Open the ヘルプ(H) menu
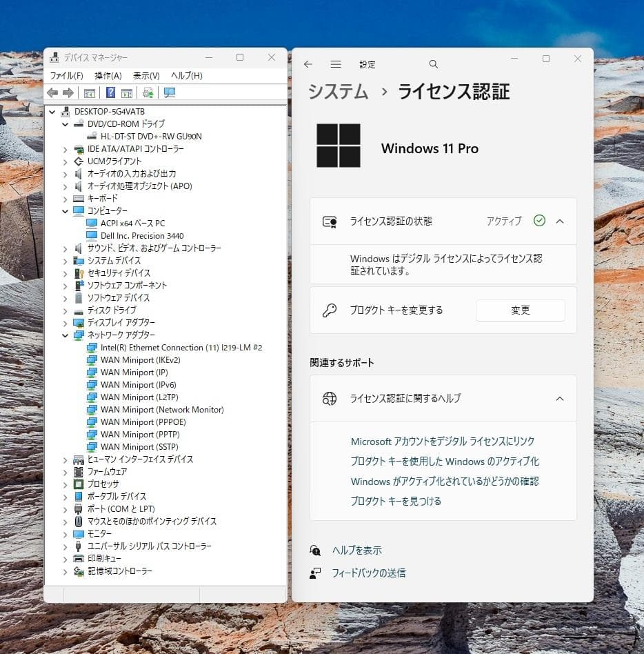This screenshot has height=654, width=644. (x=187, y=75)
